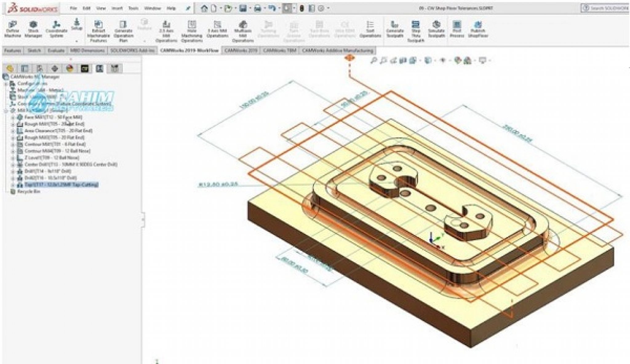630x364 pixels.
Task: Select the Recycle Bin tree item
Action: click(29, 192)
